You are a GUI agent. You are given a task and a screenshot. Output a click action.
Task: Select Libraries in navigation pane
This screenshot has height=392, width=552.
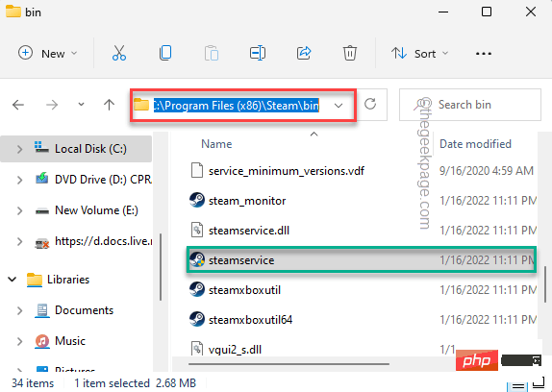(x=68, y=280)
